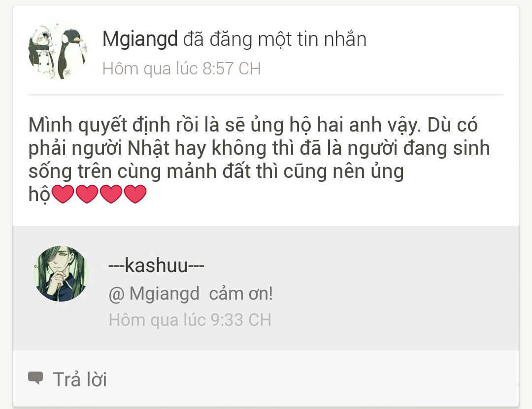Click the gray reply comment area background
The width and height of the screenshot is (532, 409).
[x=266, y=288]
